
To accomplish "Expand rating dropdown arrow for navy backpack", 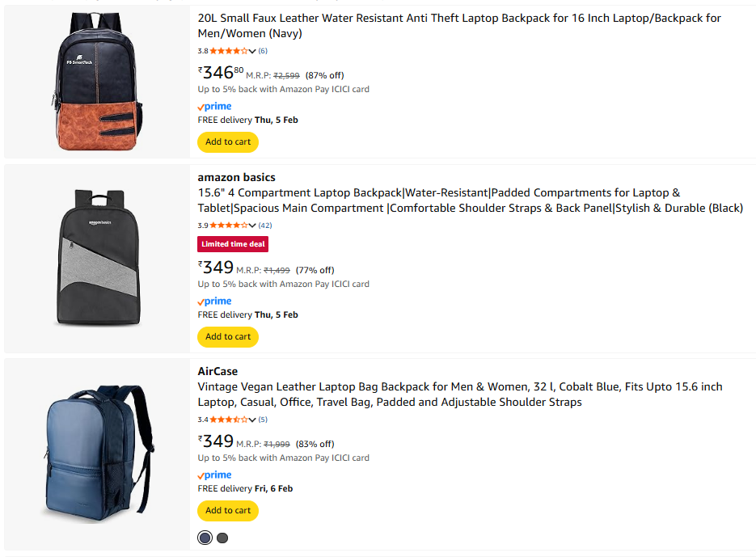I will coord(253,51).
